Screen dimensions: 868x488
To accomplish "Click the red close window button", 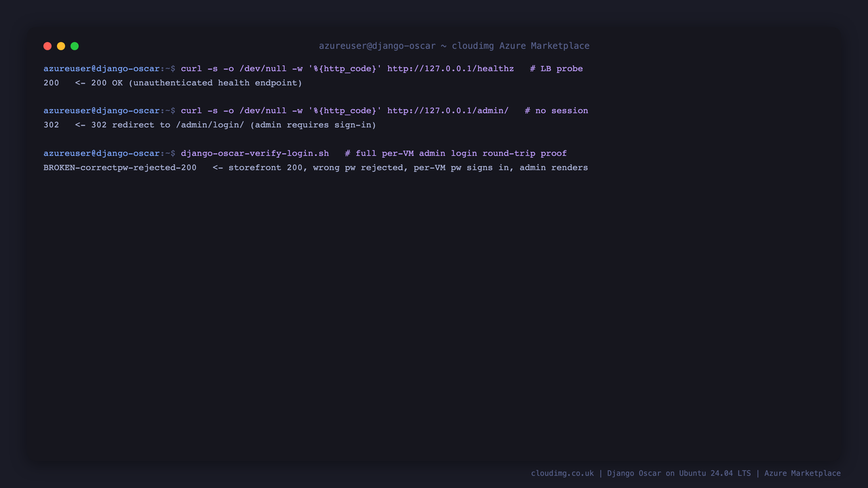I will tap(47, 46).
